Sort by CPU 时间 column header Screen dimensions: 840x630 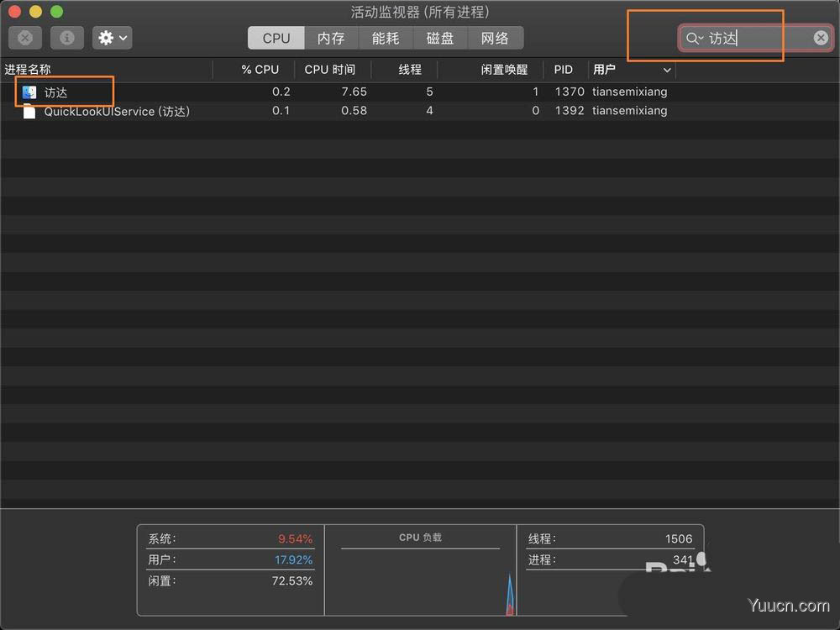[330, 70]
